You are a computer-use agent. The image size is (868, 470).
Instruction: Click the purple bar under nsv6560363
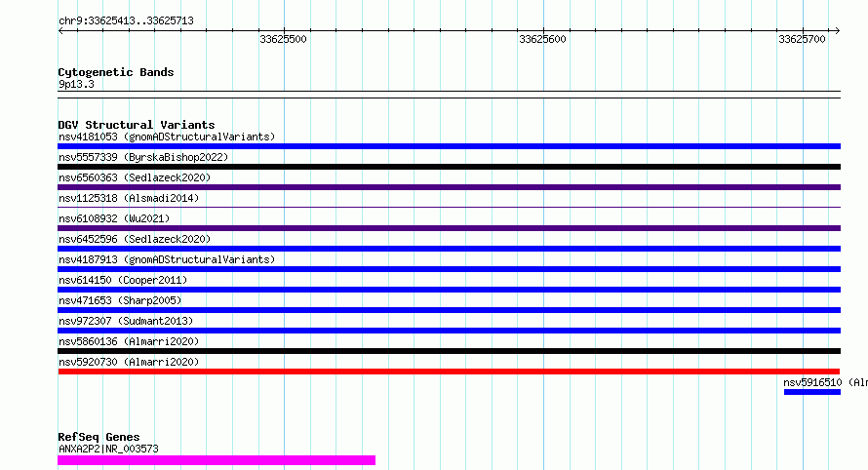[x=449, y=187]
